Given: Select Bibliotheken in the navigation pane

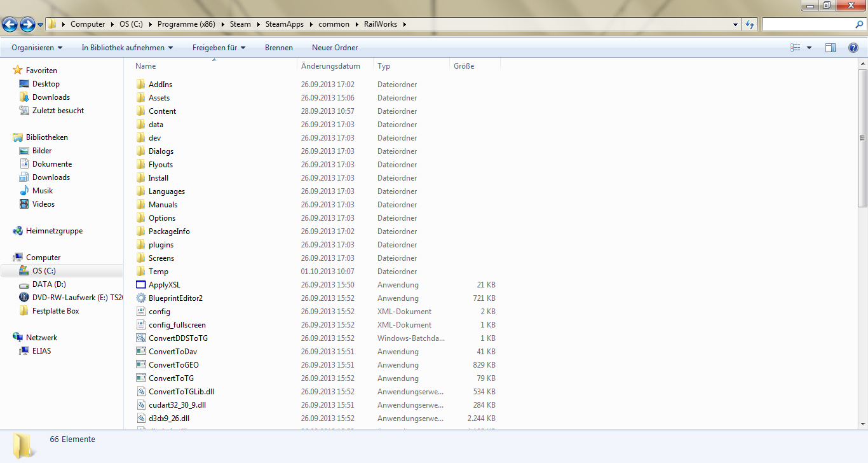Looking at the screenshot, I should tap(46, 137).
